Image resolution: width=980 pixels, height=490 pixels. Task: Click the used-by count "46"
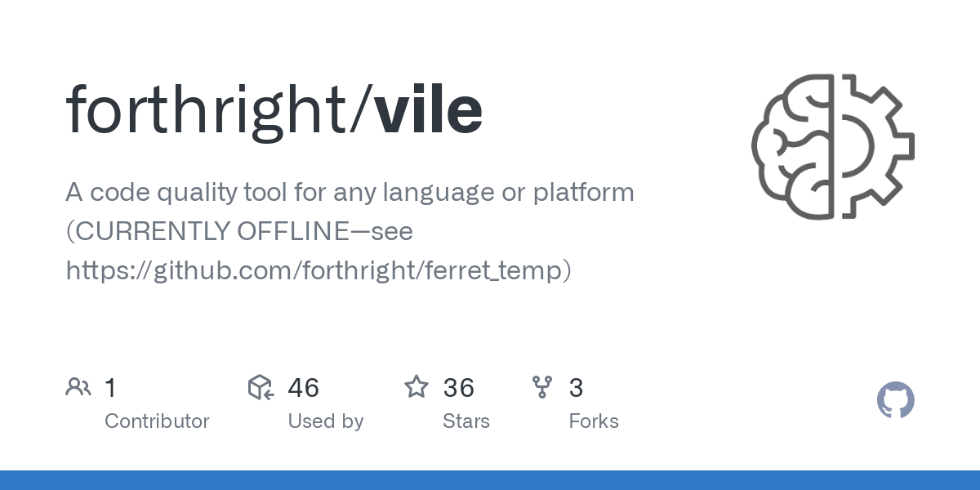[x=303, y=387]
